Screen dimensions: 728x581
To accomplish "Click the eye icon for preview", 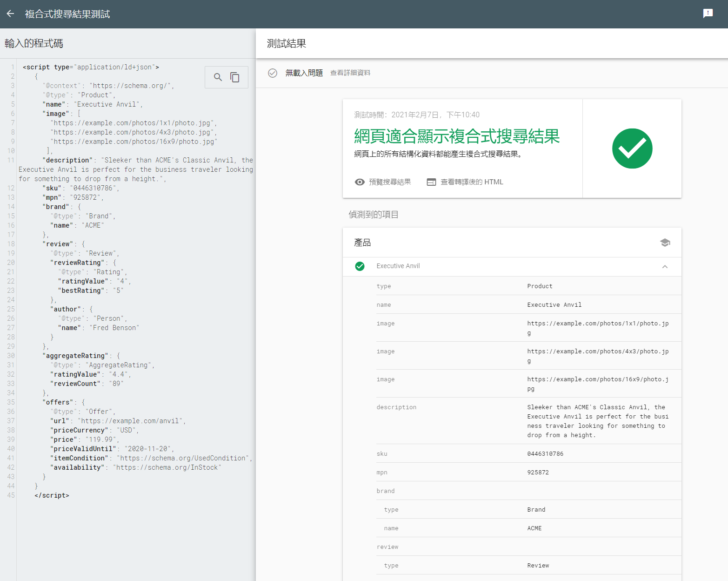I will pos(360,182).
